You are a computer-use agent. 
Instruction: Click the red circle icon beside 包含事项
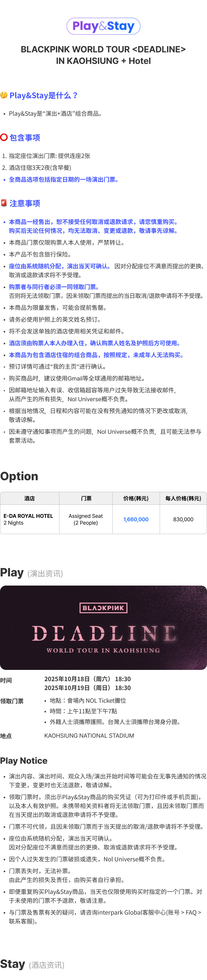point(4,137)
